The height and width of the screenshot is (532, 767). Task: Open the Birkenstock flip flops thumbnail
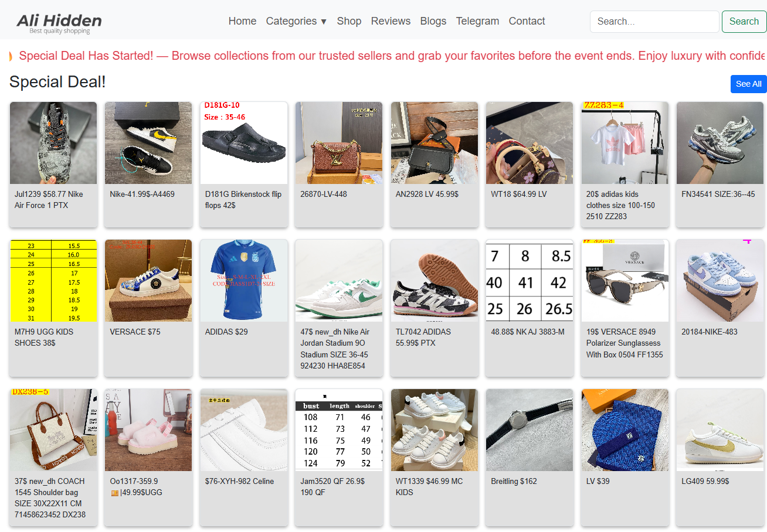244,143
